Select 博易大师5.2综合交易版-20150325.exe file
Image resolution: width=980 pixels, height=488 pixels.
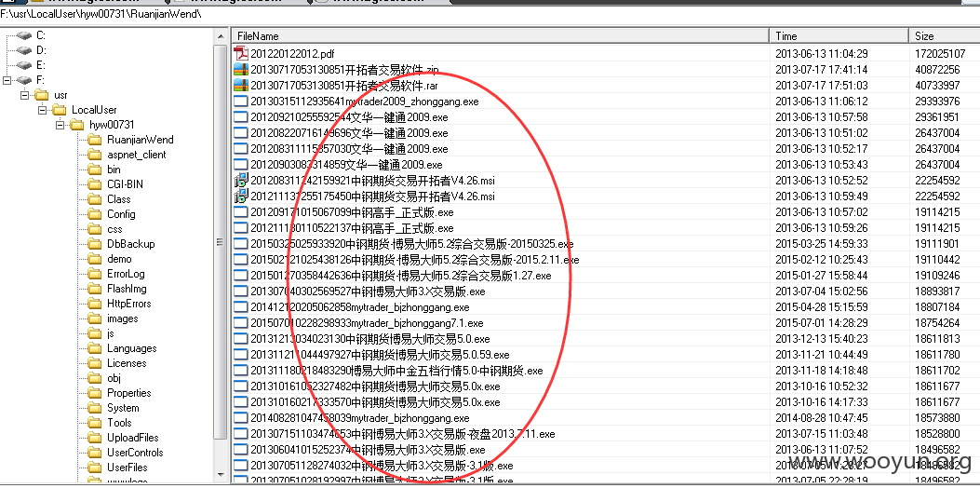412,244
